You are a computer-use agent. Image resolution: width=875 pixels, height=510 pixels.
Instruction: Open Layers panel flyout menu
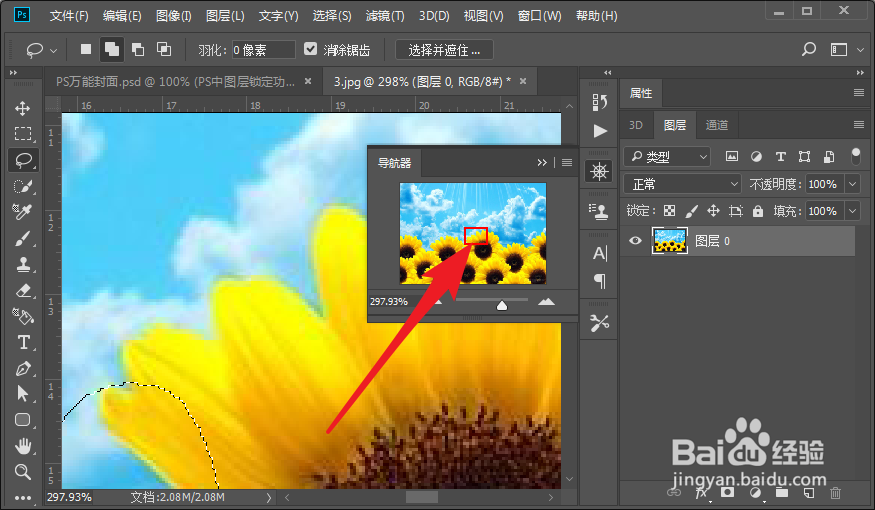click(859, 125)
